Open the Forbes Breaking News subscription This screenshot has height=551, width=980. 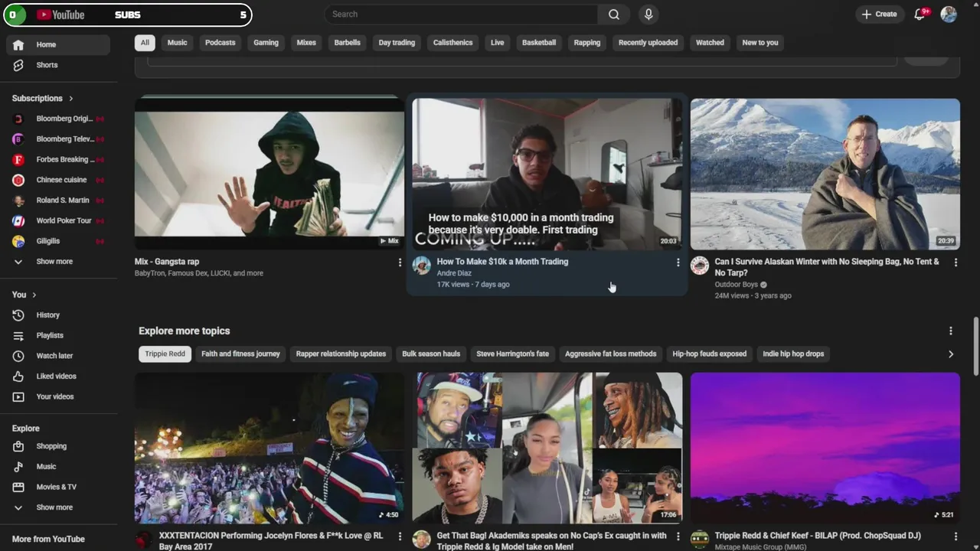[x=58, y=159]
